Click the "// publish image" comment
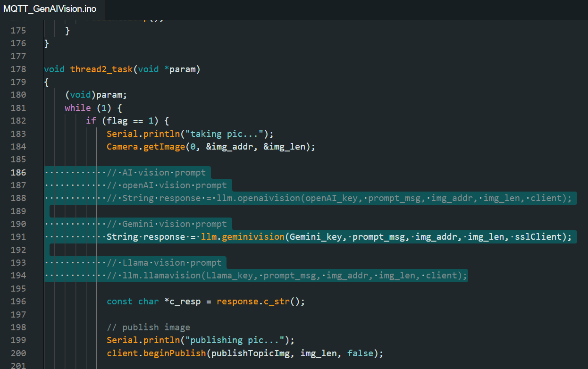Screen dimensions: 588x369 148,327
